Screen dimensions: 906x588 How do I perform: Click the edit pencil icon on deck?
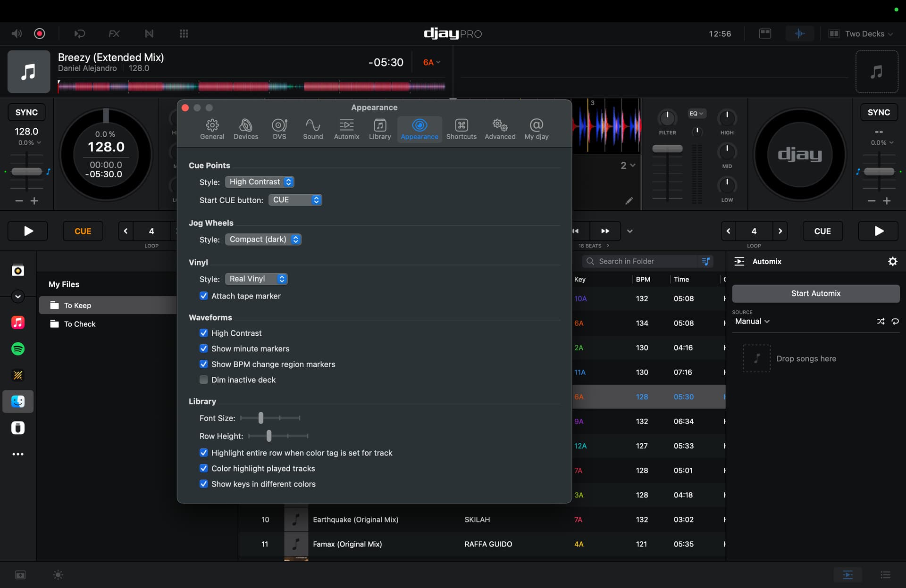click(x=629, y=201)
